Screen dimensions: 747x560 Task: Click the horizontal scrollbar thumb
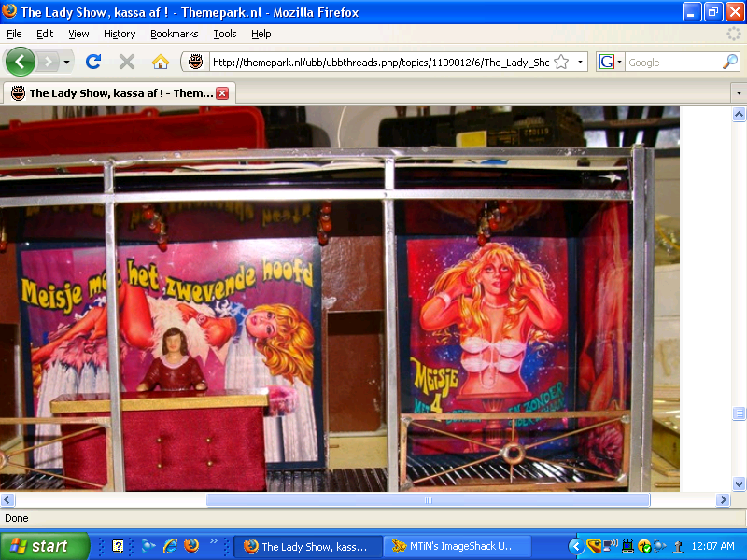[429, 500]
